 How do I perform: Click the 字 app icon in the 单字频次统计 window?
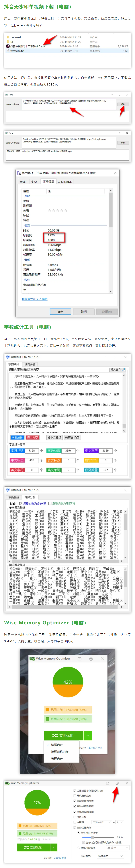click(x=8, y=490)
